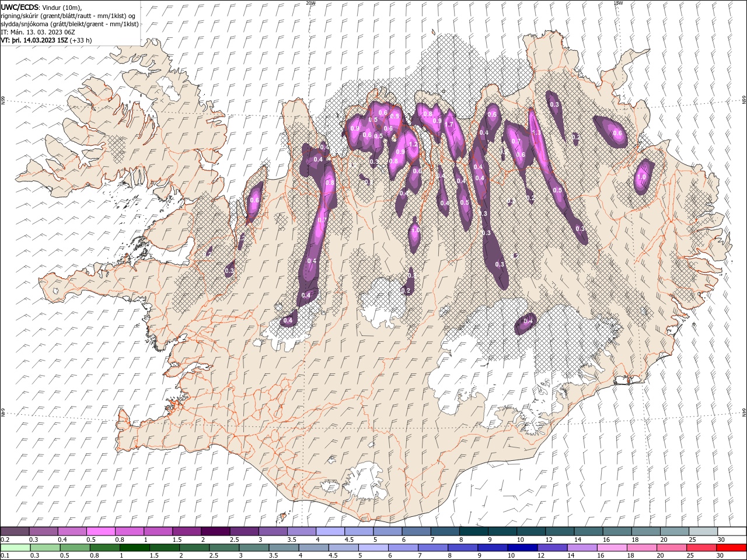Click the '0.1' label in rain legend
Image resolution: width=747 pixels, height=560 pixels.
5,556
